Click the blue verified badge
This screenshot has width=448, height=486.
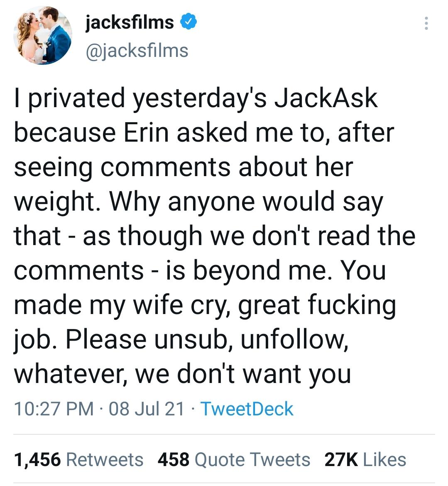(188, 22)
